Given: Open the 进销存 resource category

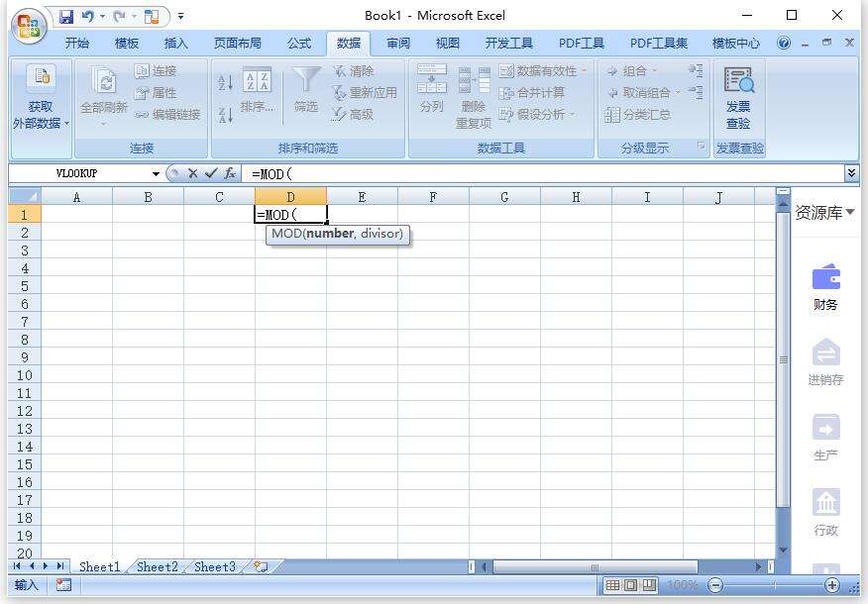Looking at the screenshot, I should coord(825,362).
